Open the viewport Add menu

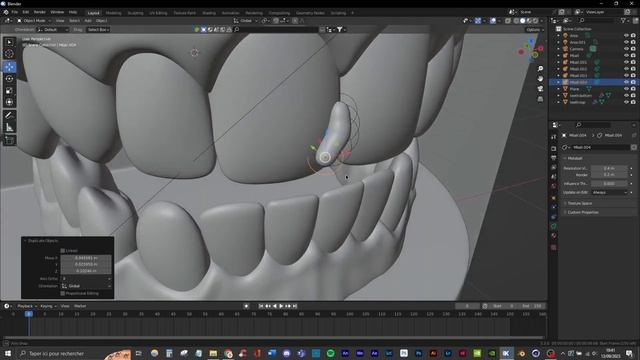88,20
